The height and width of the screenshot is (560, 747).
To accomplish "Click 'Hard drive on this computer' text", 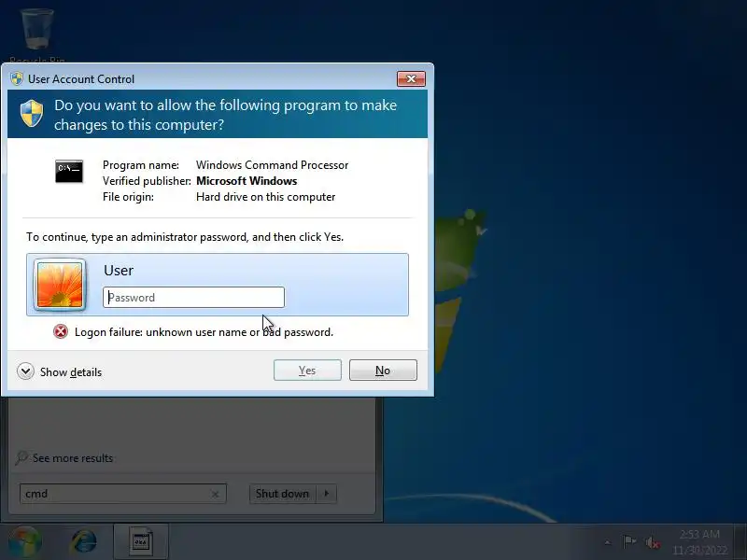I will click(x=266, y=197).
